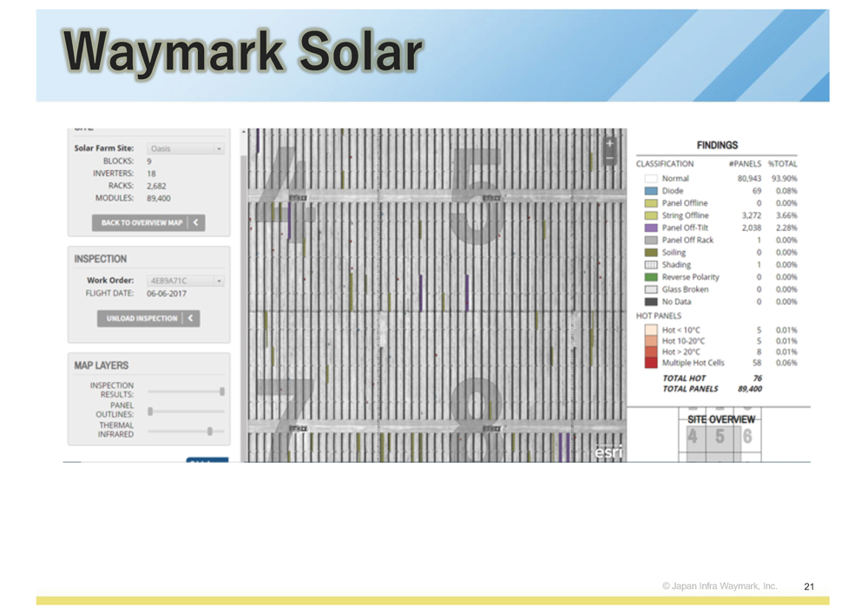Click the Normal classification swatch
Image resolution: width=868 pixels, height=614 pixels.
click(x=651, y=178)
